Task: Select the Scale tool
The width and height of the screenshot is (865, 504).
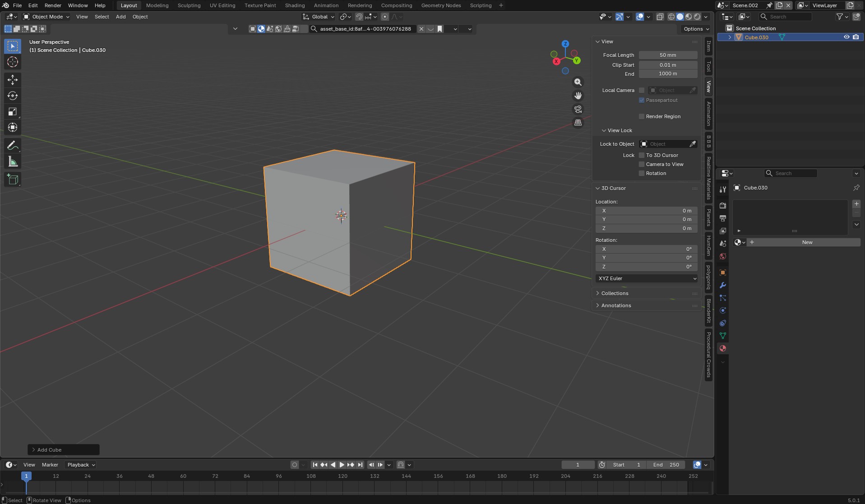Action: coord(13,111)
